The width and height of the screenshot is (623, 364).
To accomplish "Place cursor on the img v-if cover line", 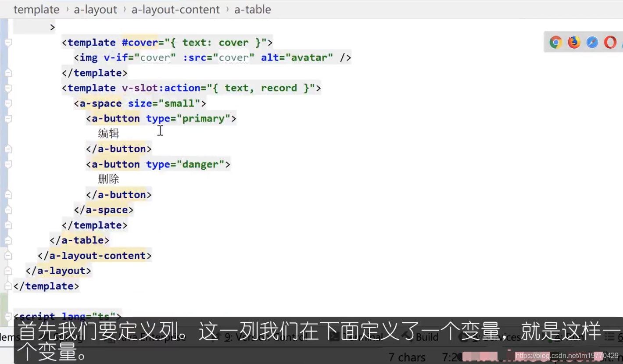I will (x=212, y=57).
